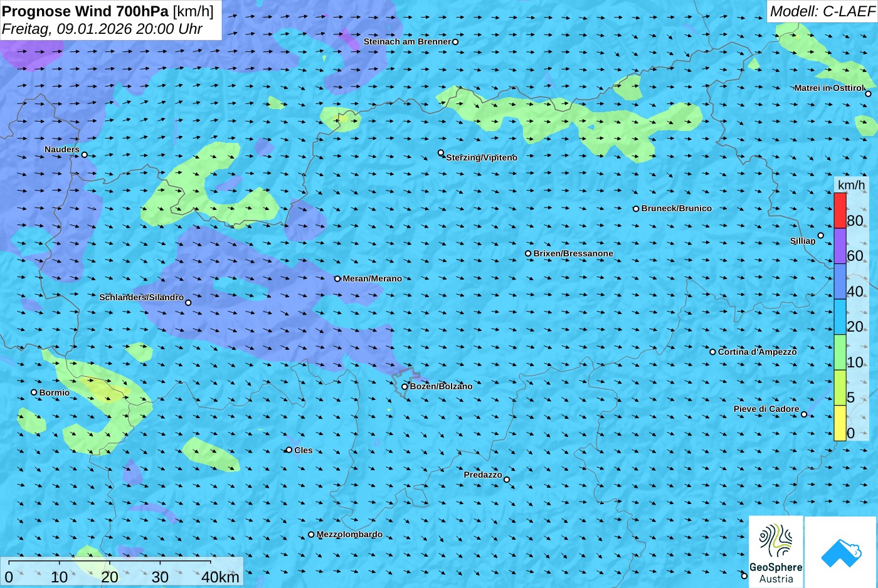Click the Bozen/Bolzano city marker
This screenshot has width=878, height=588.
click(x=405, y=387)
